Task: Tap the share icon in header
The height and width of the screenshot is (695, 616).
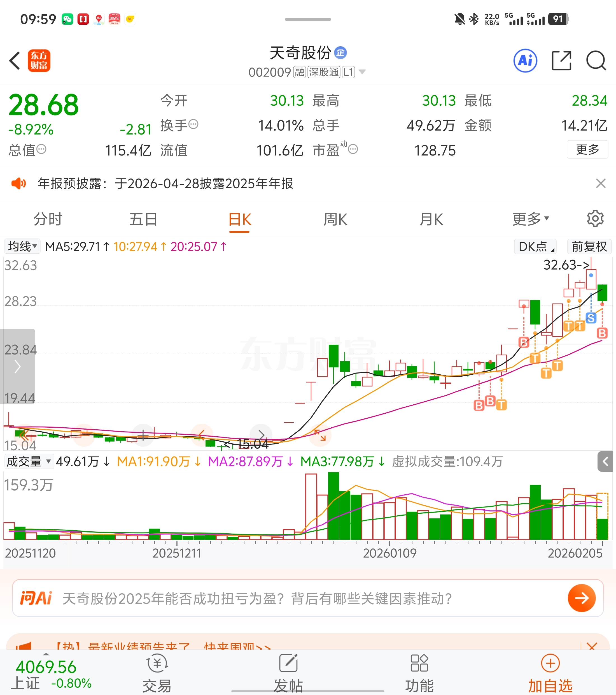Action: tap(561, 61)
